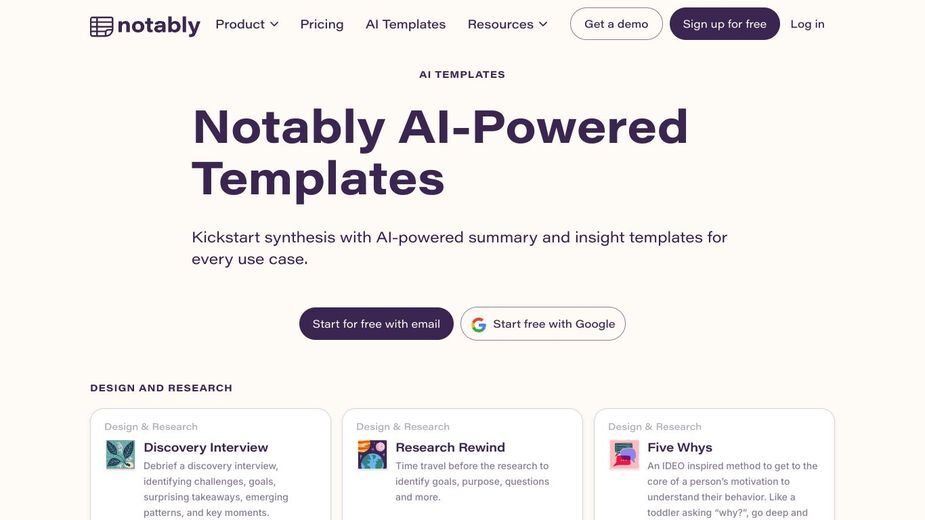Image resolution: width=925 pixels, height=520 pixels.
Task: Open the Research Rewind planets icon
Action: 372,454
